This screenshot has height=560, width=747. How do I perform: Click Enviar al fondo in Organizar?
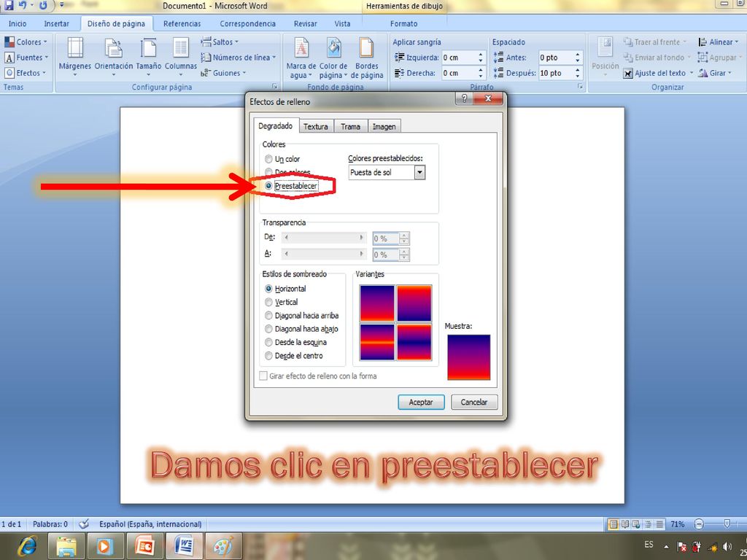tap(657, 58)
